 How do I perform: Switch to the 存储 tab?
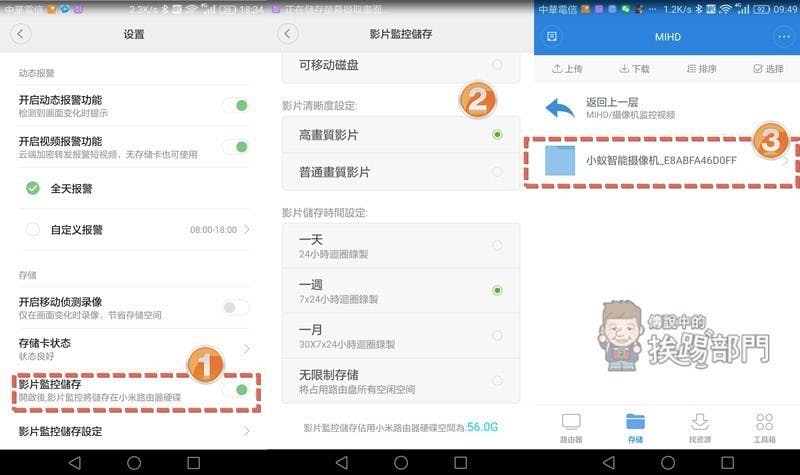coord(635,428)
